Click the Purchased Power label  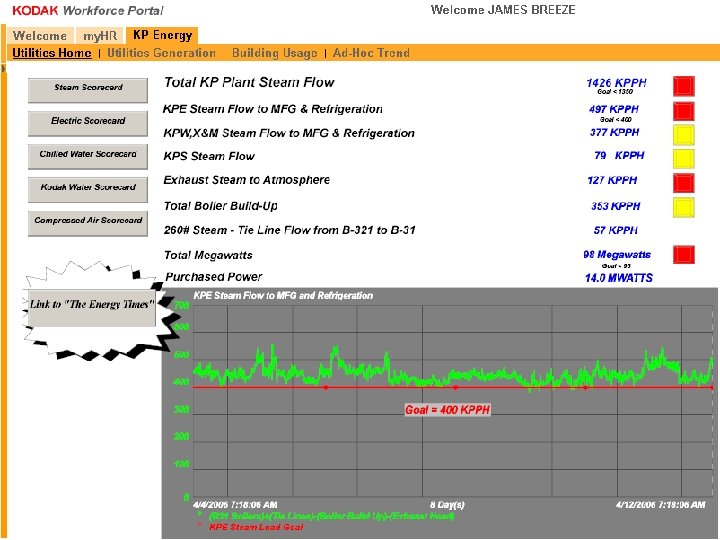point(214,277)
